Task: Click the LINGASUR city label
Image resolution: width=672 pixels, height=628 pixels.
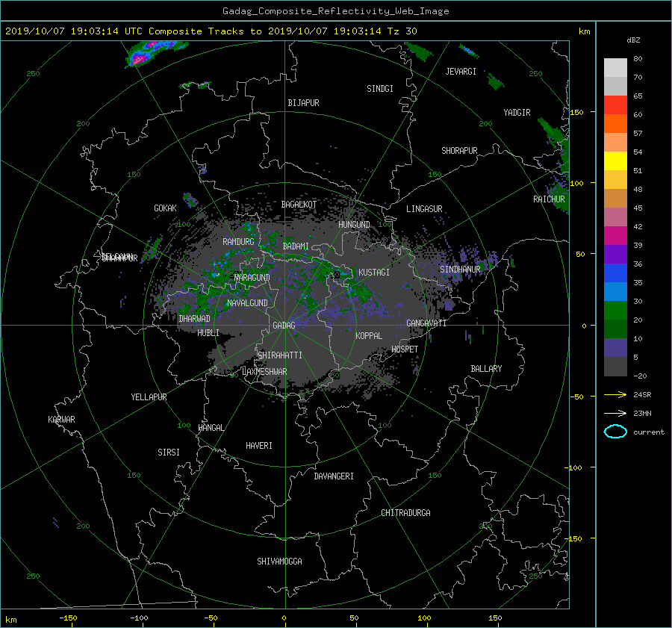Action: (x=424, y=209)
